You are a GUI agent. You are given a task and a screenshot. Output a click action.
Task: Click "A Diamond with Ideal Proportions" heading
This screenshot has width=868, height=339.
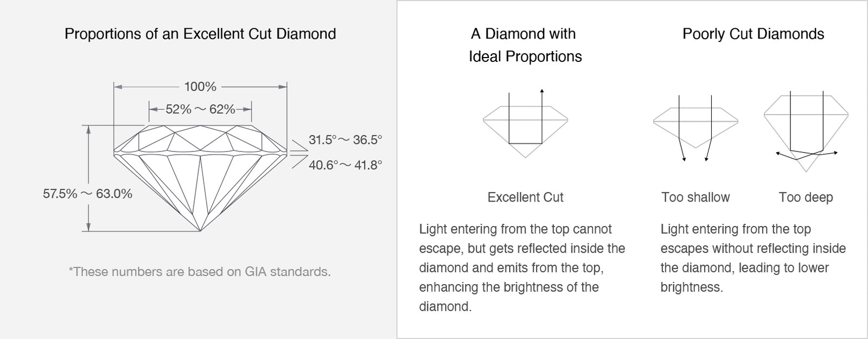(x=525, y=45)
